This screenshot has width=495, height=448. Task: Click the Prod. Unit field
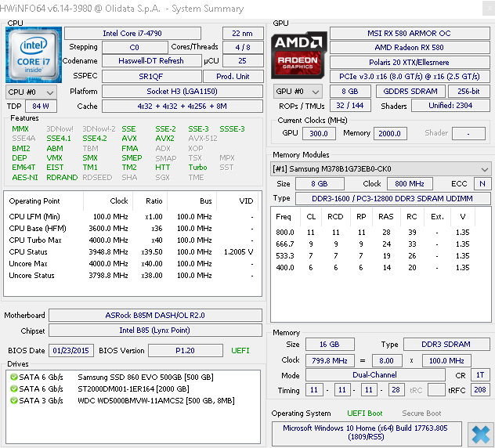[233, 77]
